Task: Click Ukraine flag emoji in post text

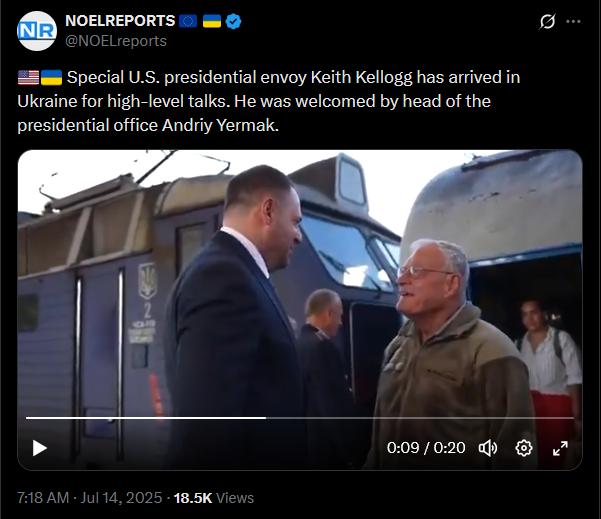Action: tap(51, 77)
